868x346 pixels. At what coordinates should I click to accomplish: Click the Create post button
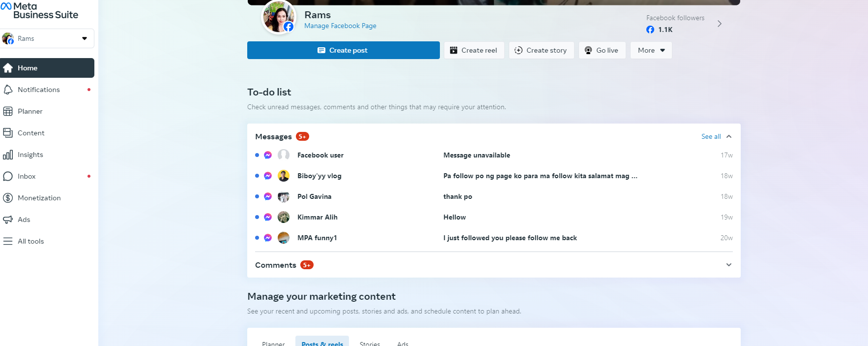(344, 50)
